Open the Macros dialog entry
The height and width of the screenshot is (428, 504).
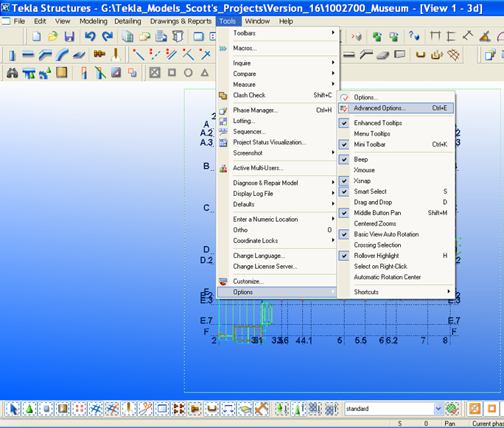pos(277,48)
